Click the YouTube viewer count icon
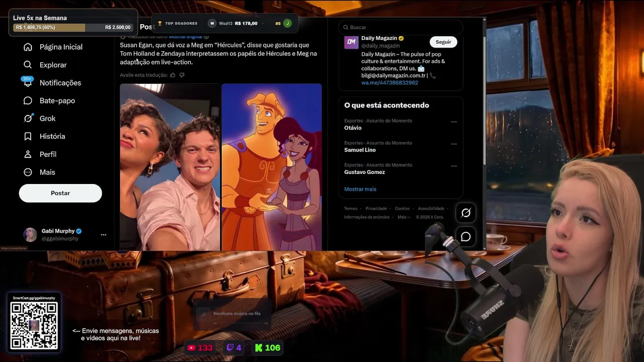This screenshot has height=362, width=644. click(191, 347)
